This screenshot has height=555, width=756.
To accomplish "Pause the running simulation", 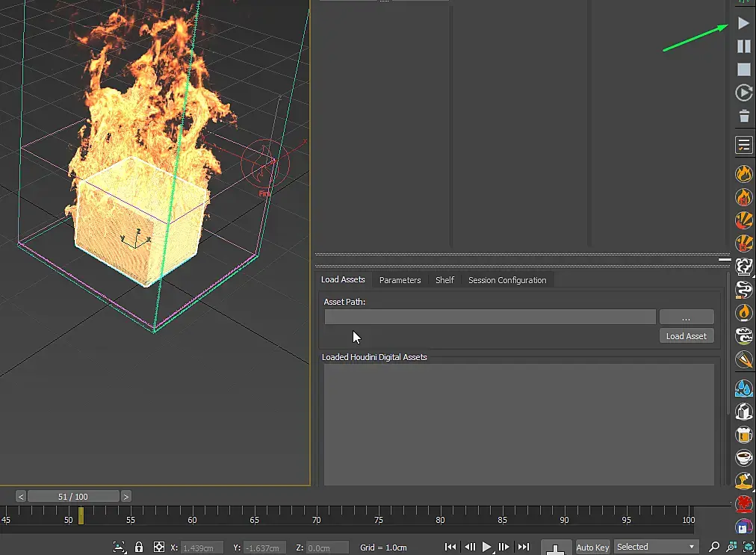I will click(x=743, y=46).
